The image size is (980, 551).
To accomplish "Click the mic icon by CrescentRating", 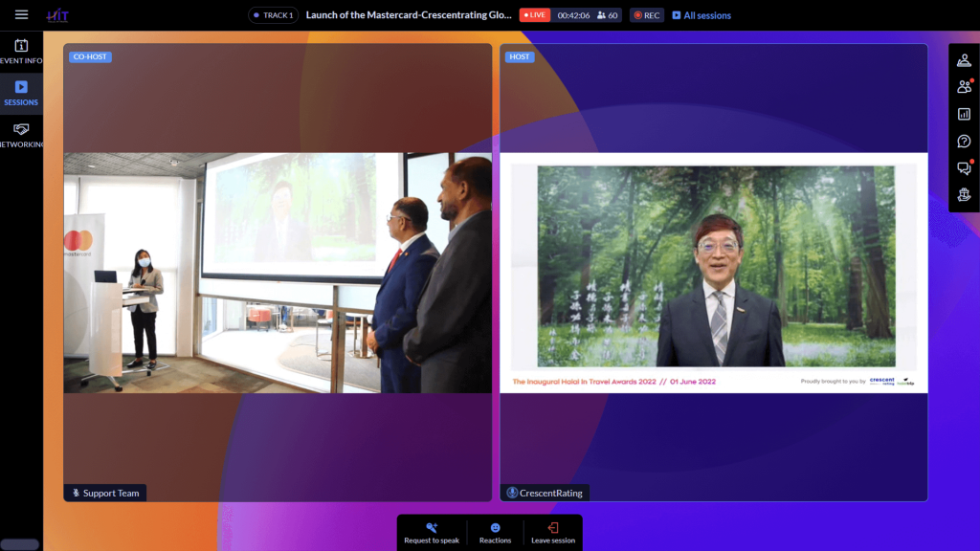I will pos(512,493).
